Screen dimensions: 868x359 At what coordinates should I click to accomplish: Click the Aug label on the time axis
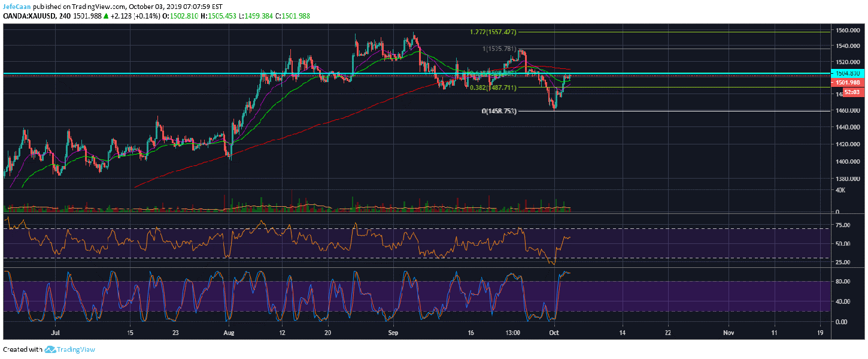[x=228, y=331]
